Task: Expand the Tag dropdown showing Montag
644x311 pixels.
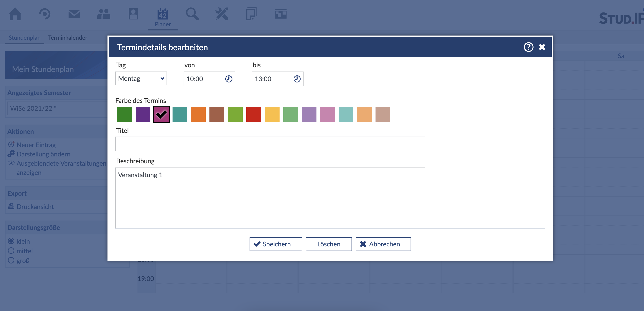Action: tap(141, 78)
